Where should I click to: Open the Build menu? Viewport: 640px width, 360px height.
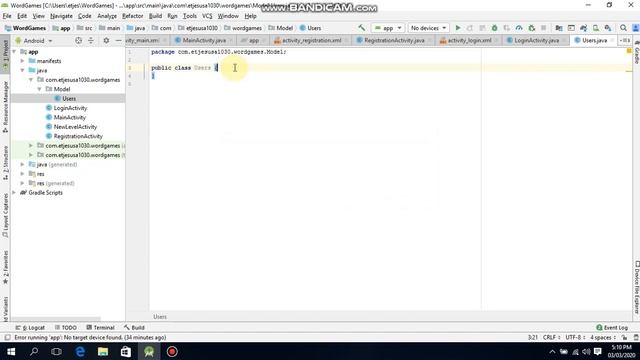tap(155, 16)
